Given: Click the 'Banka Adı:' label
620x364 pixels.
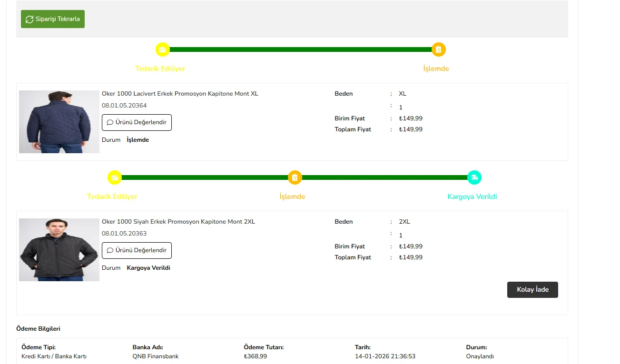Looking at the screenshot, I should click(148, 347).
